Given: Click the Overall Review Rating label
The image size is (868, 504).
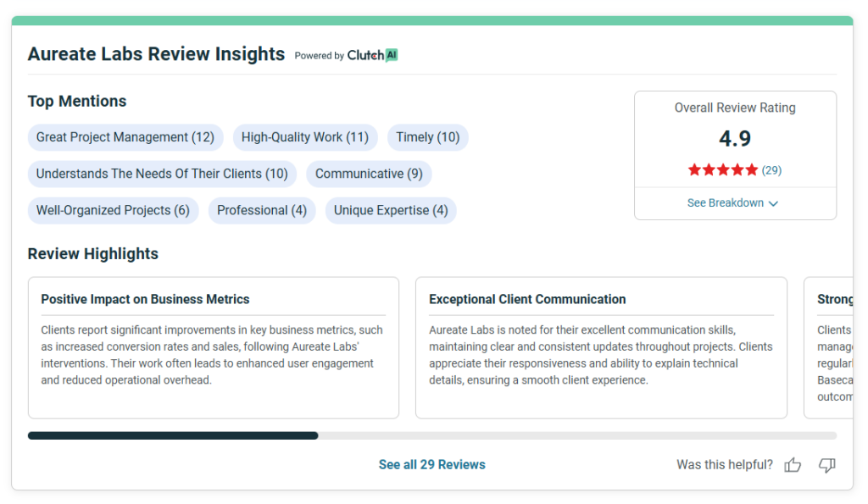Looking at the screenshot, I should tap(735, 108).
